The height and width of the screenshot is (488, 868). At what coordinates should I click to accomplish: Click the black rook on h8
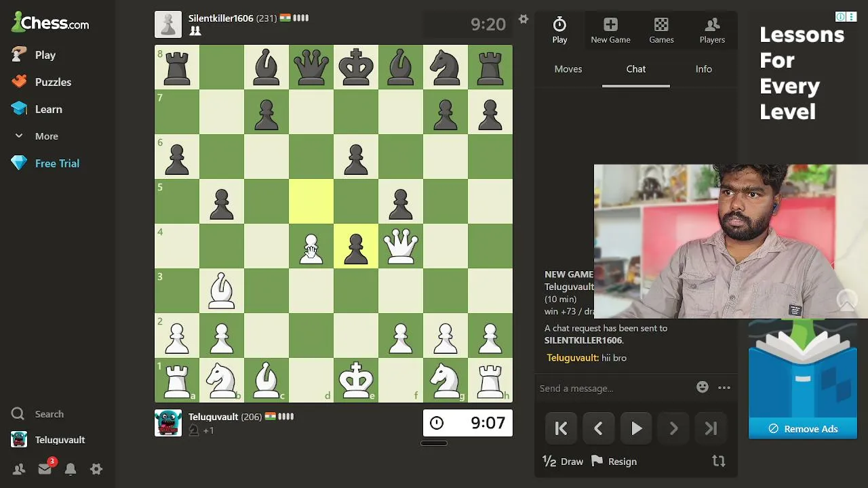pos(490,67)
